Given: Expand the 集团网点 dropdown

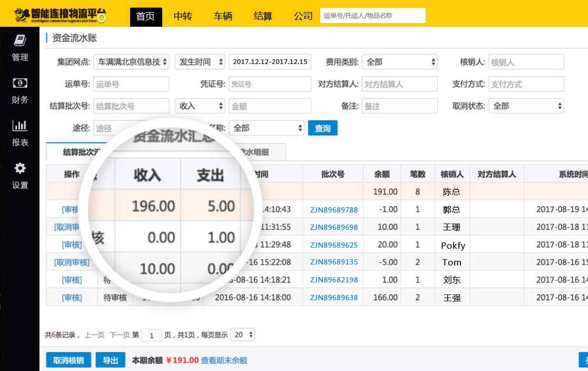Looking at the screenshot, I should point(132,62).
